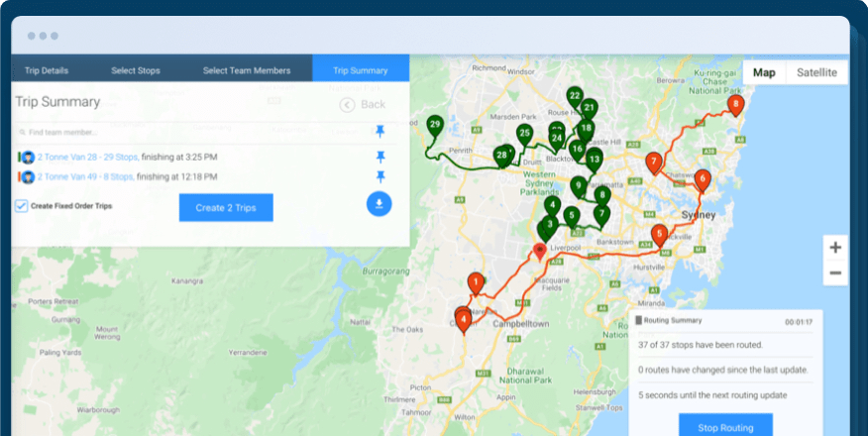Select green stop marker 13
Viewport: 868px width, 436px height.
[x=594, y=162]
